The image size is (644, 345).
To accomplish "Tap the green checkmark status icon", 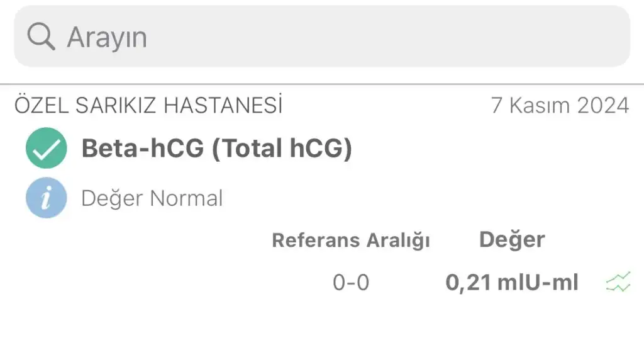I will (47, 148).
